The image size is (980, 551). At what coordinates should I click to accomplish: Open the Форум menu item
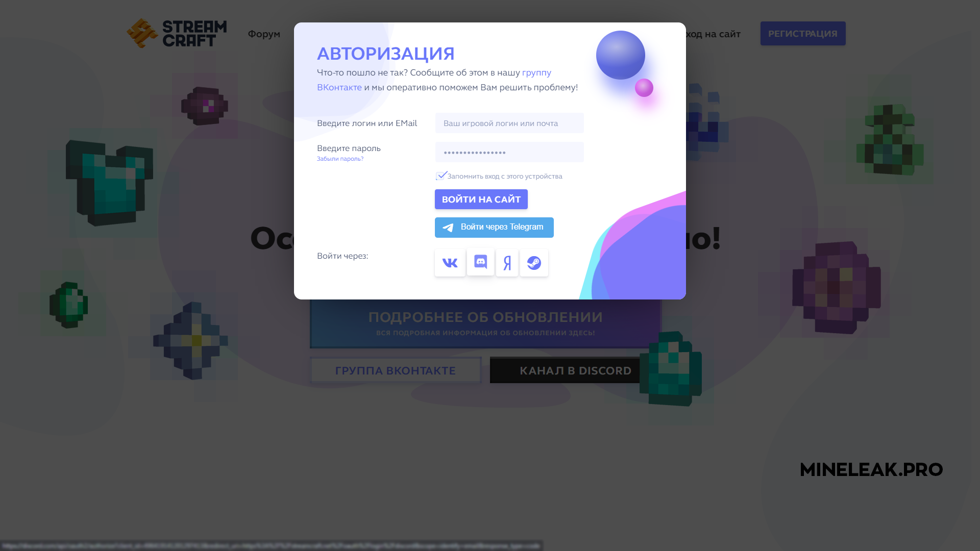point(264,34)
